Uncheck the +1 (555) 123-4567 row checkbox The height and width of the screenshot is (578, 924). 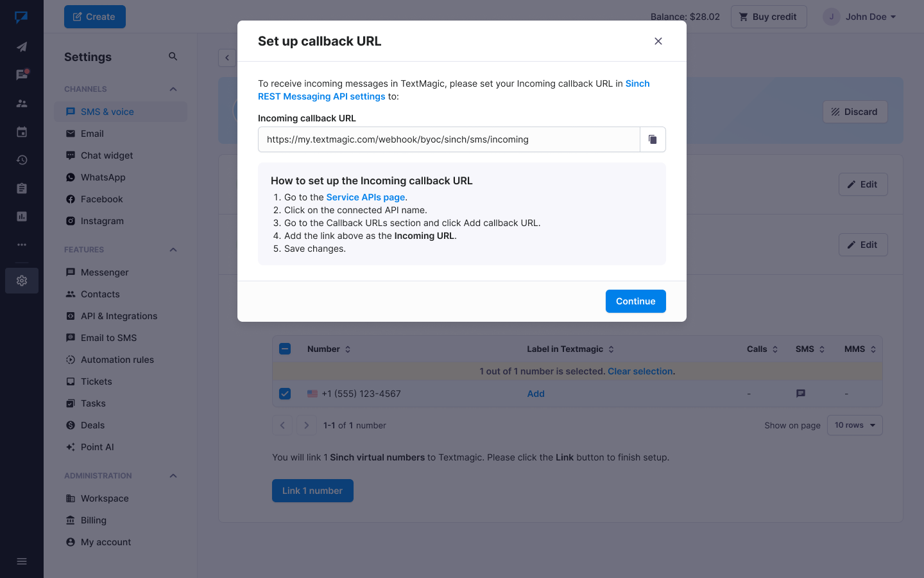[284, 393]
